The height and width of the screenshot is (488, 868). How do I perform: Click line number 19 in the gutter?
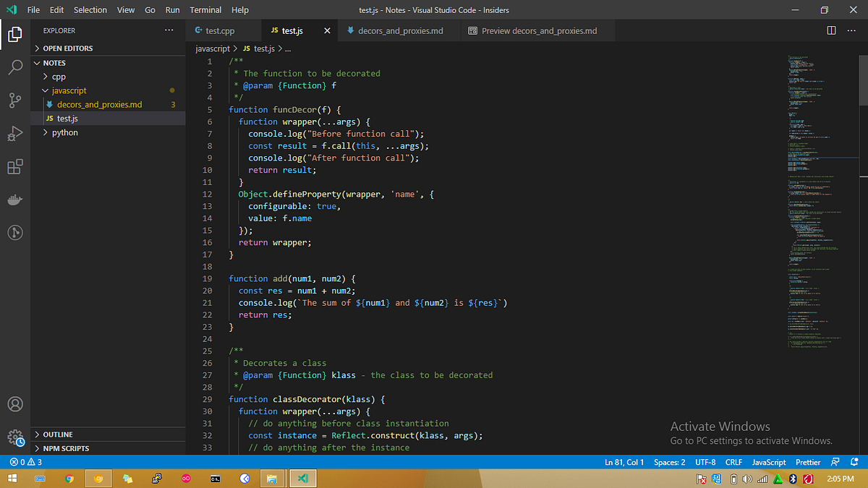click(x=207, y=278)
